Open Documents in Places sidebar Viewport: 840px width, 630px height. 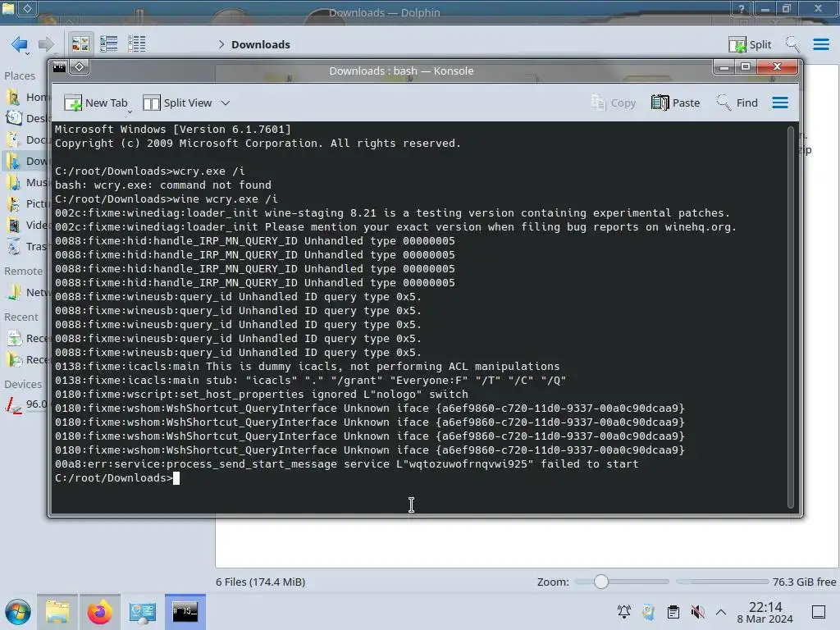pyautogui.click(x=27, y=139)
